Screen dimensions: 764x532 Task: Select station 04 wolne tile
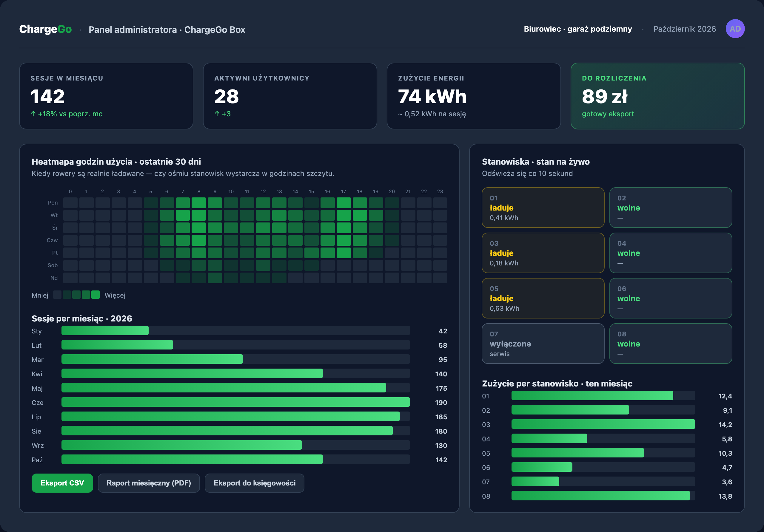pos(671,253)
